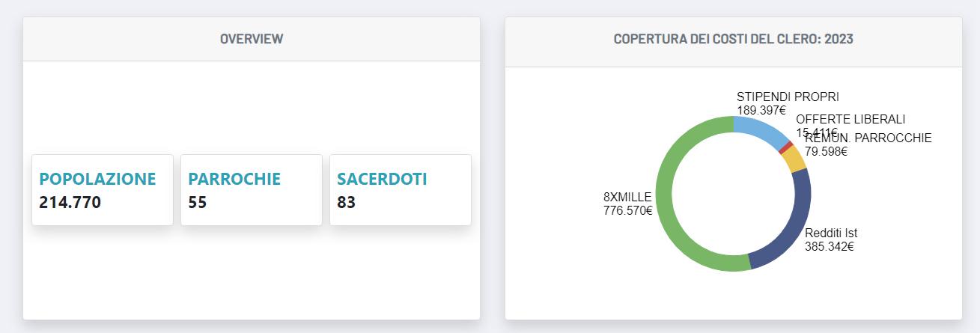Click the priests count of 83

click(346, 202)
